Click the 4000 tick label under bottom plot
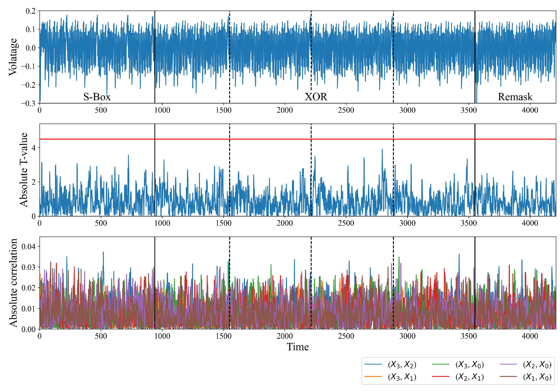 click(530, 336)
